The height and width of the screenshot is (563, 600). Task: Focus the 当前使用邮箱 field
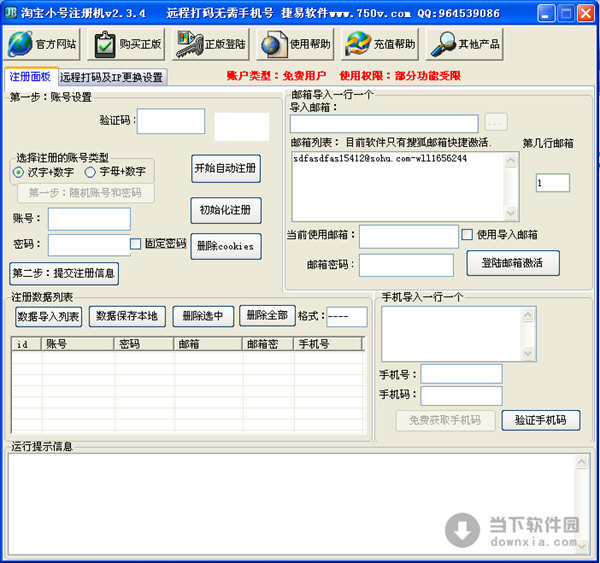(x=409, y=236)
